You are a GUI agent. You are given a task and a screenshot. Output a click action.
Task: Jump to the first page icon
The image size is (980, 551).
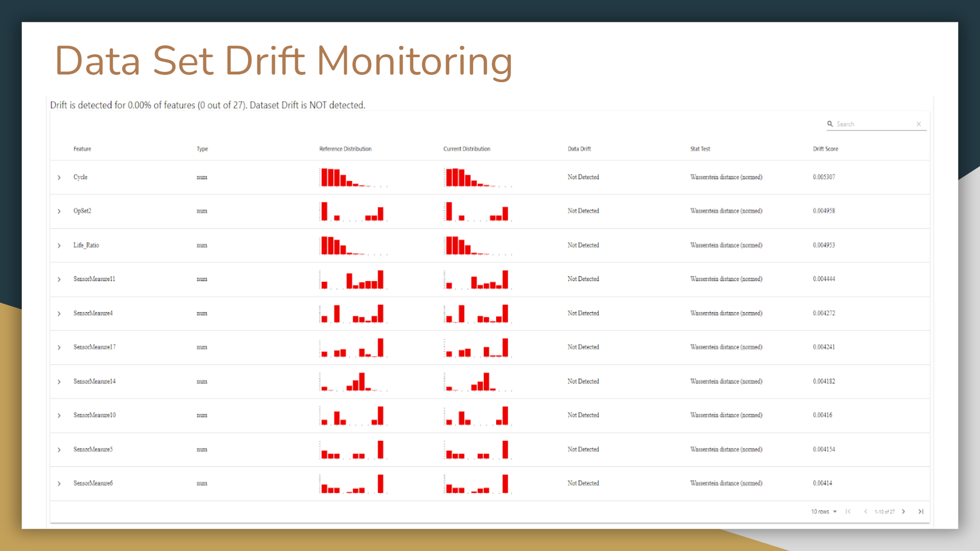(x=848, y=511)
